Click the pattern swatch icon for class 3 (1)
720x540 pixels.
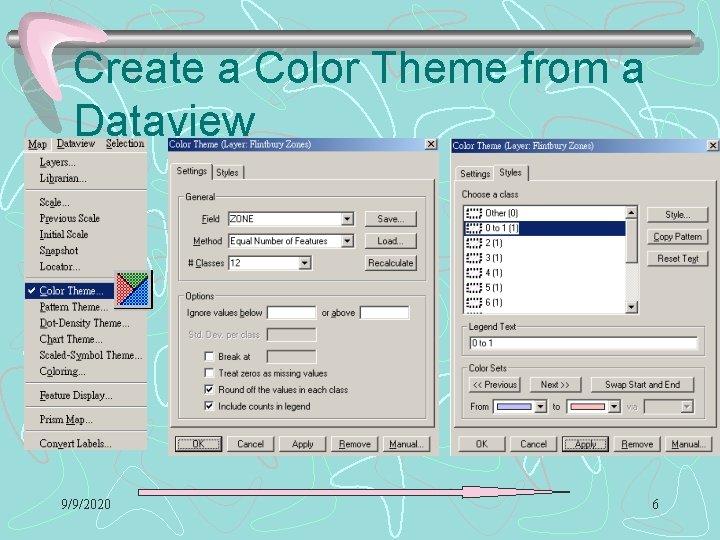pos(473,258)
